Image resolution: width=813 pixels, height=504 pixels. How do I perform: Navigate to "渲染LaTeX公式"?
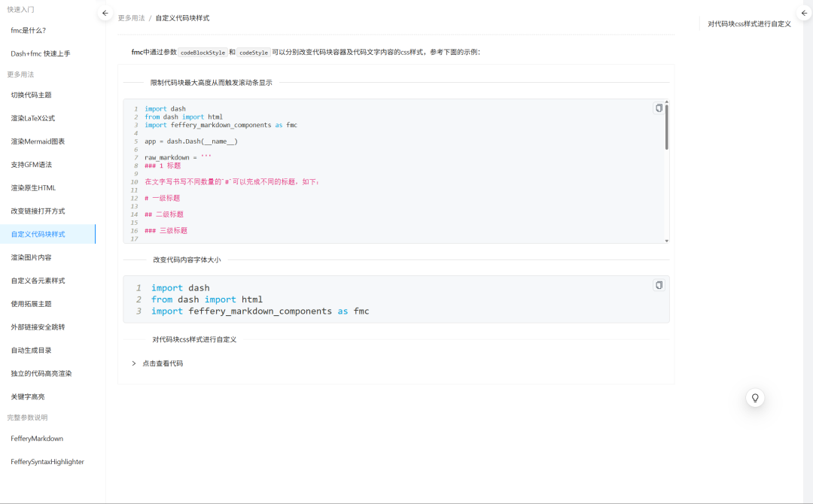(35, 117)
